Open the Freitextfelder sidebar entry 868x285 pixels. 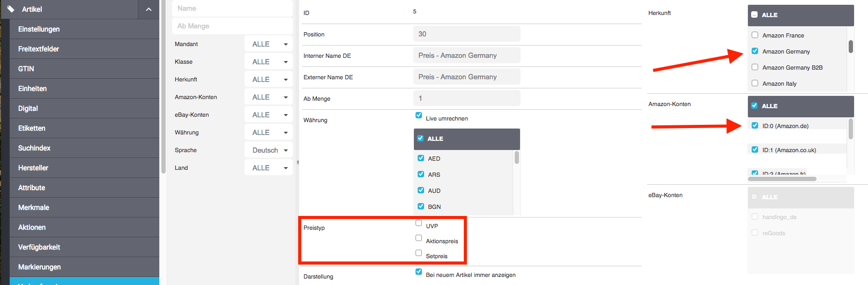tap(39, 49)
